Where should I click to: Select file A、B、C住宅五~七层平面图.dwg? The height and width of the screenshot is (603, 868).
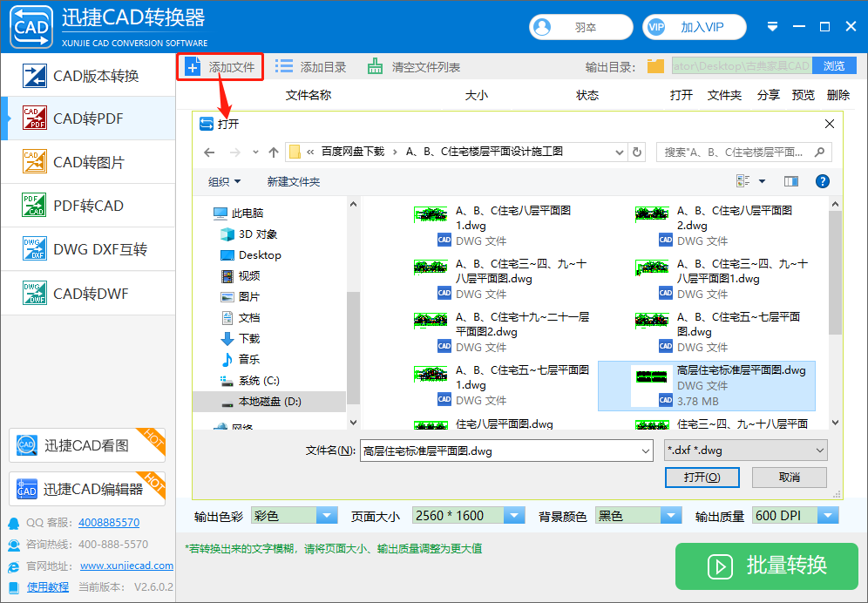pos(717,332)
